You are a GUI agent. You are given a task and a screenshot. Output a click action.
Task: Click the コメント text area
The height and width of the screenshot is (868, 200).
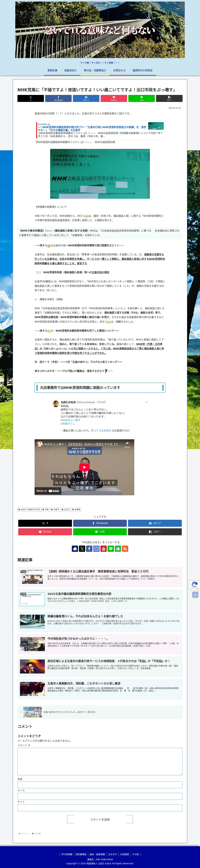click(x=100, y=762)
